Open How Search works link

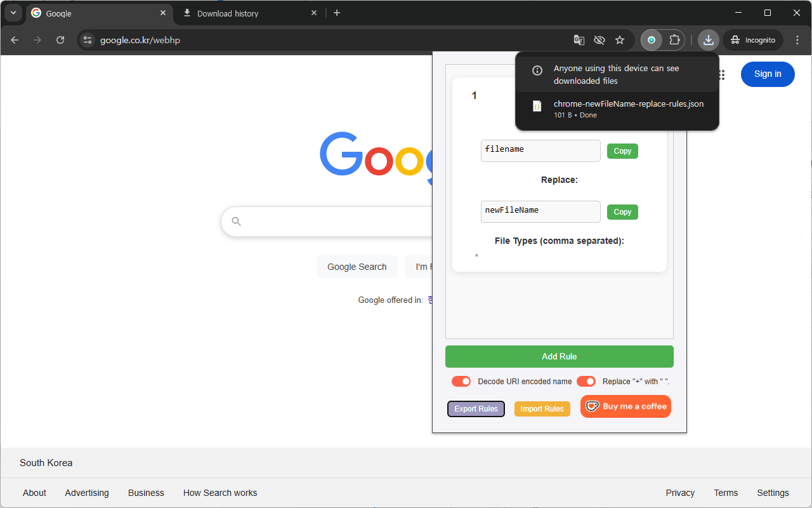point(220,493)
